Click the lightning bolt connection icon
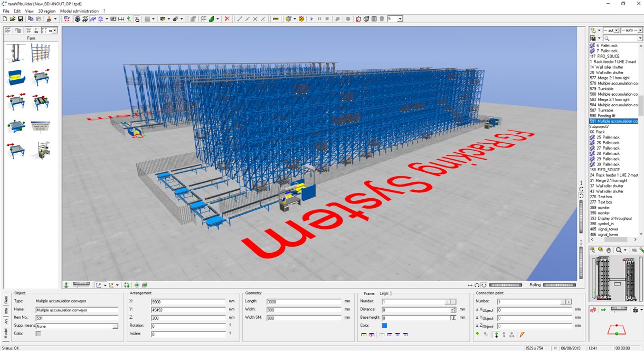 coord(522,335)
